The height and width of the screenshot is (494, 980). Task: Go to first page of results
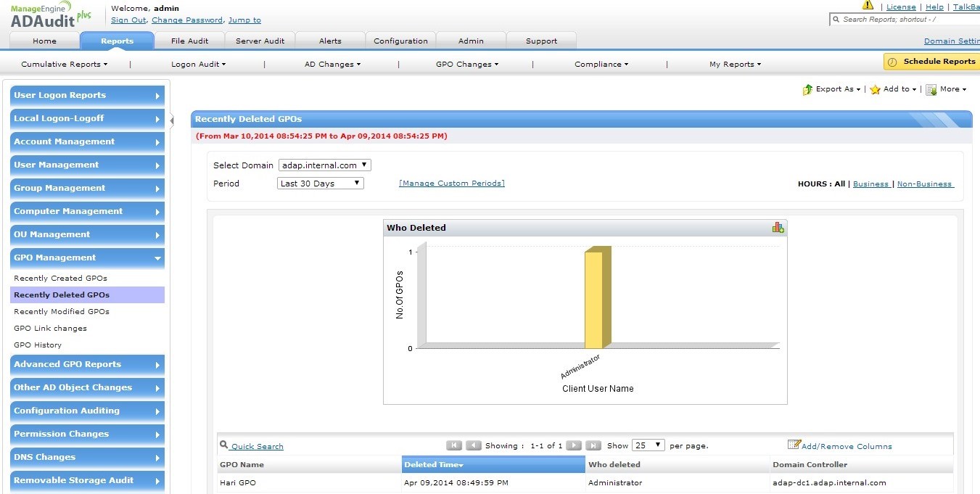click(x=454, y=445)
